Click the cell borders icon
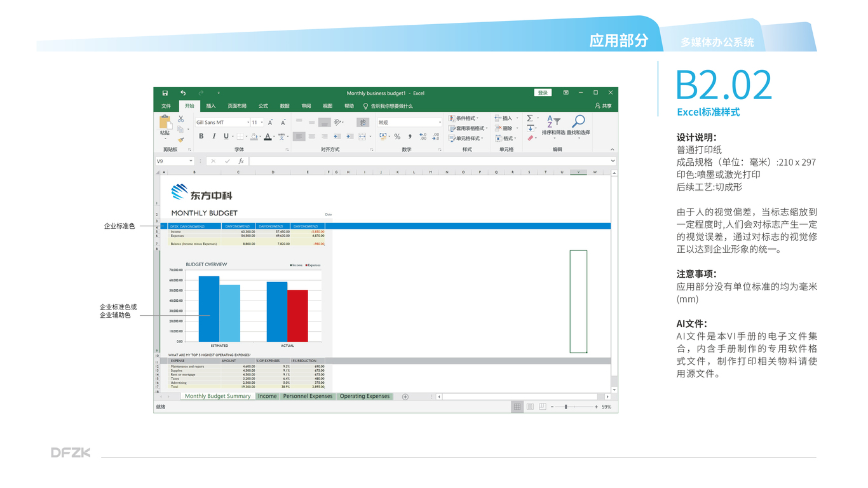The image size is (868, 488). [x=240, y=136]
